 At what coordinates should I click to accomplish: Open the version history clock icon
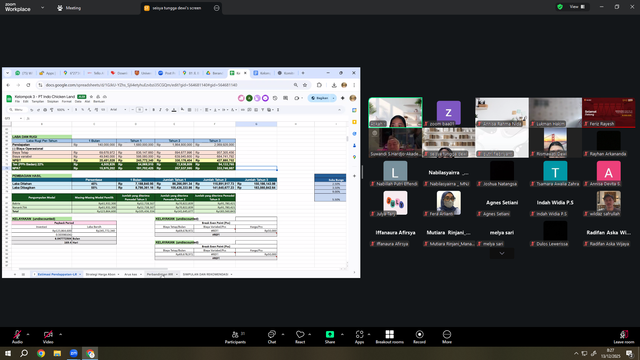point(275,98)
